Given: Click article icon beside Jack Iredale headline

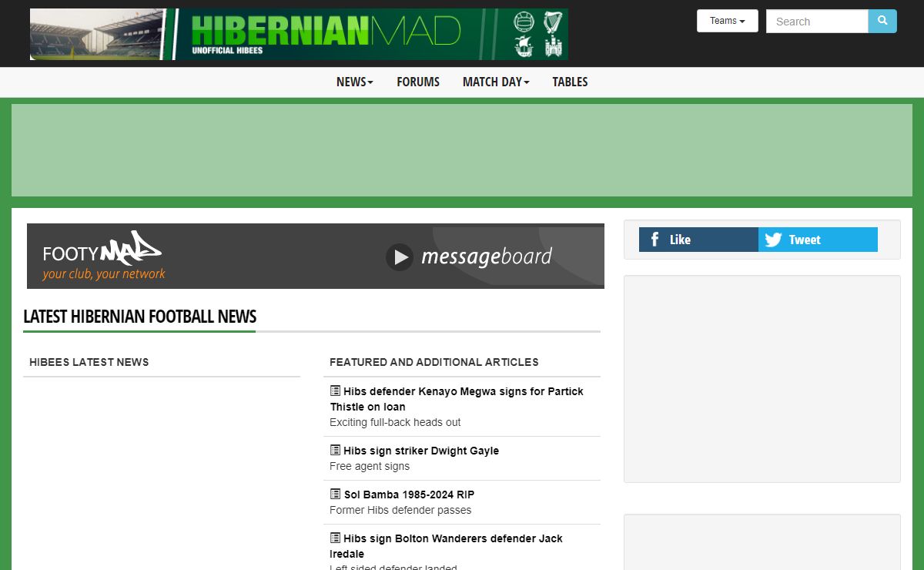Looking at the screenshot, I should tap(335, 538).
